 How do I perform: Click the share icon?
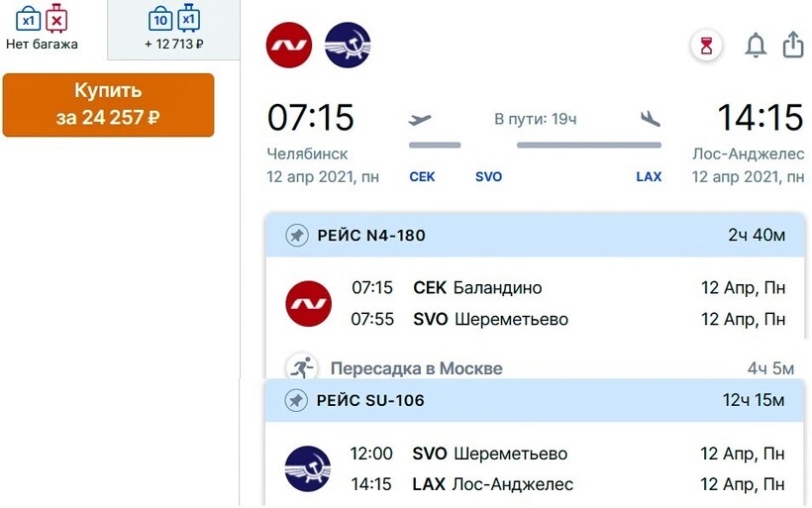point(792,46)
